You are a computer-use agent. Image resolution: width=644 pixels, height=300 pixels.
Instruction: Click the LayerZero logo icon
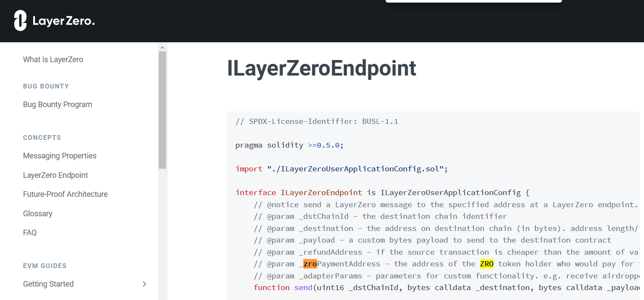coord(20,21)
